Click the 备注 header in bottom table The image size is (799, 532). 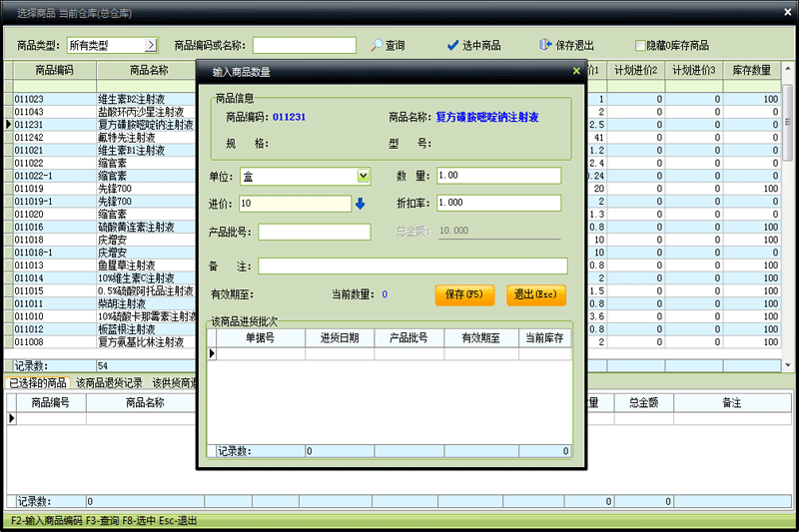(732, 402)
